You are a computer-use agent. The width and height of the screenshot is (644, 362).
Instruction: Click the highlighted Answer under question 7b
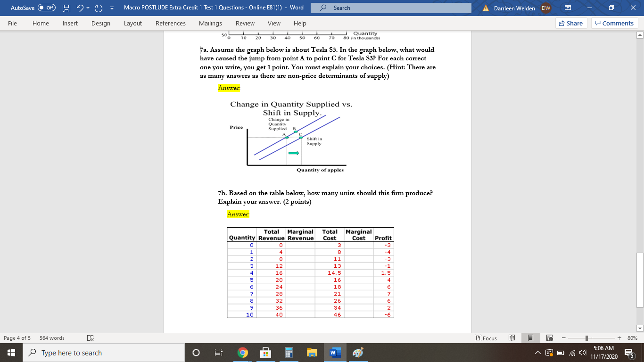(x=239, y=214)
